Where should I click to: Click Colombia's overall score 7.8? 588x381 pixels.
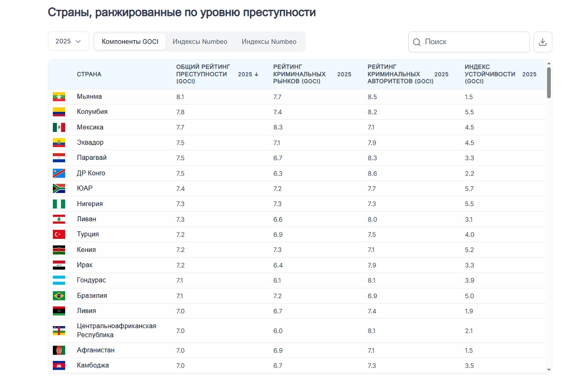181,112
